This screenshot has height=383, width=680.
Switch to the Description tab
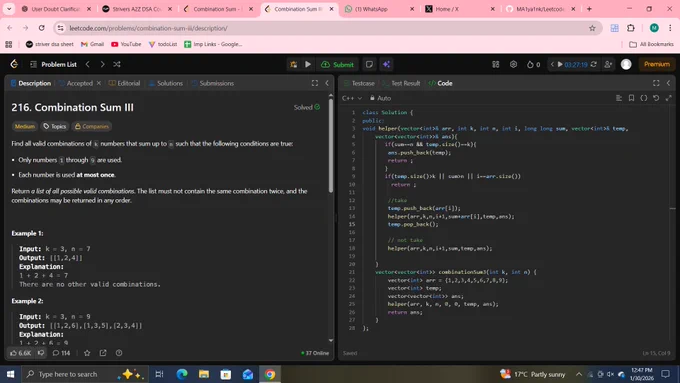point(30,83)
